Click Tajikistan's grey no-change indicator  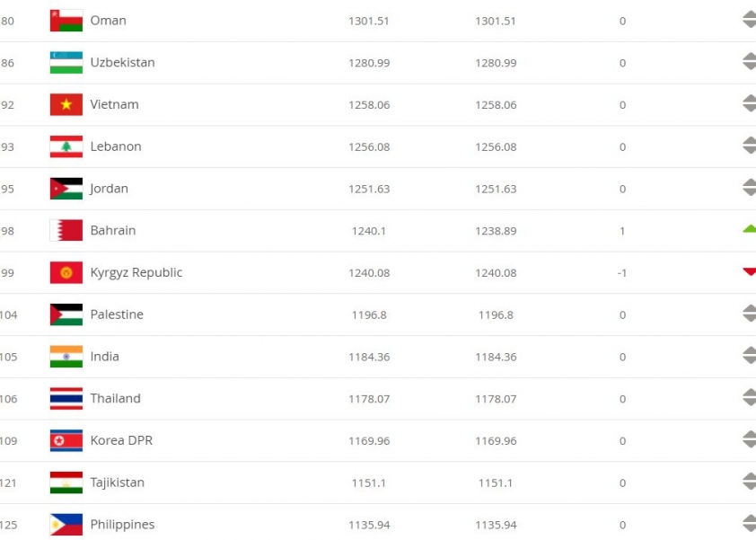point(749,482)
